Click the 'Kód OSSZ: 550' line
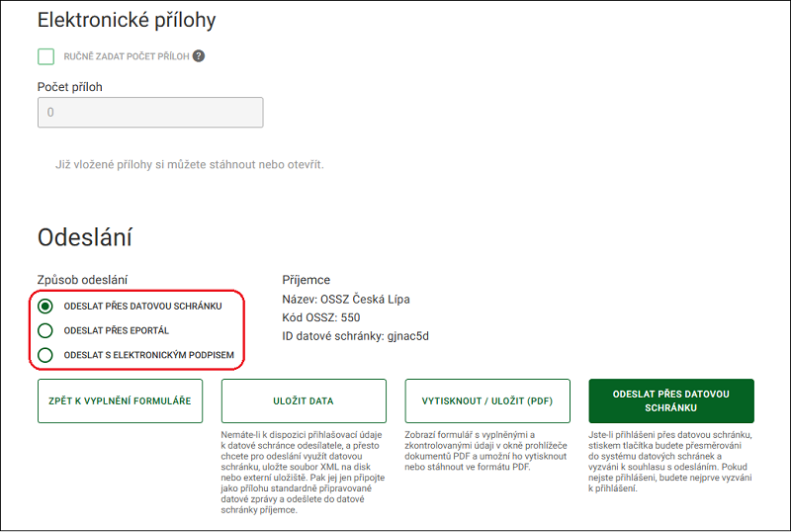The image size is (791, 532). tap(320, 317)
